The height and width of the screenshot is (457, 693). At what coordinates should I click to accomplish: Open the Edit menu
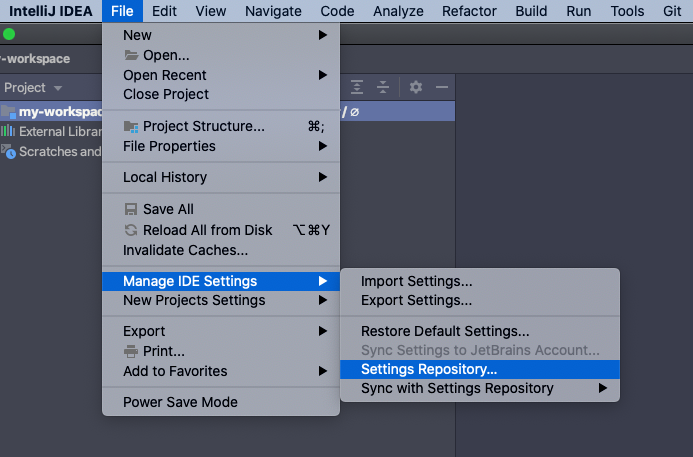click(x=164, y=11)
